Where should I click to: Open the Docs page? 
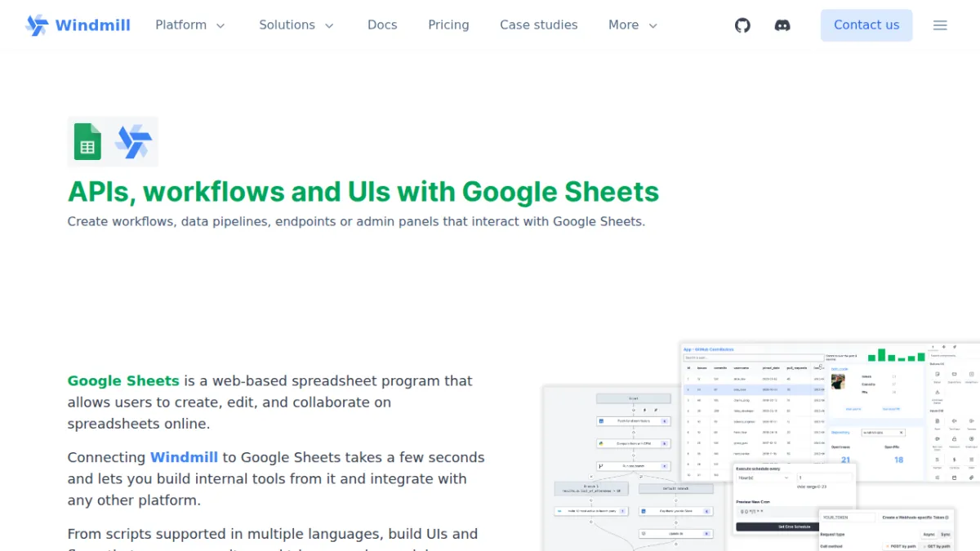point(382,25)
